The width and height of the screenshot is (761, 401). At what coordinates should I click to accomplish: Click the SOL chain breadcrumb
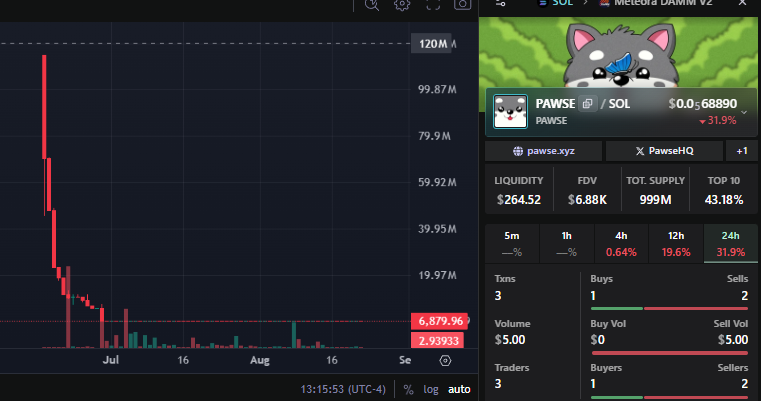click(x=556, y=3)
